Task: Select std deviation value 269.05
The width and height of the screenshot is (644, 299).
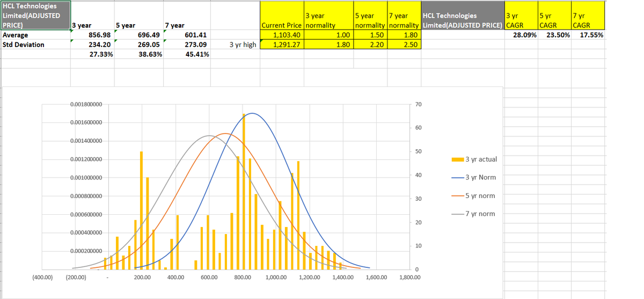Action: tap(140, 45)
